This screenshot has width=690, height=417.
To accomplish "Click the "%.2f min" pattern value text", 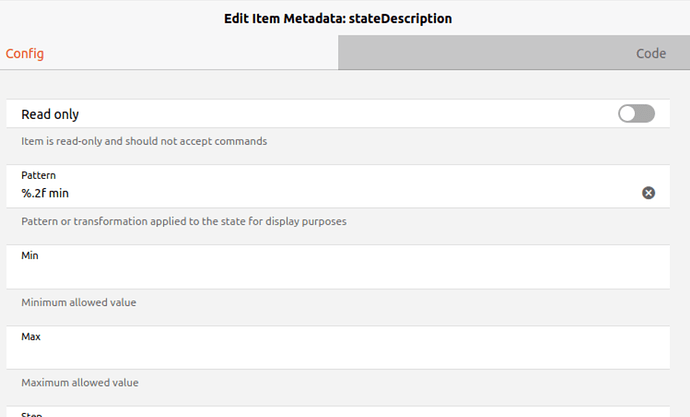I will point(45,193).
